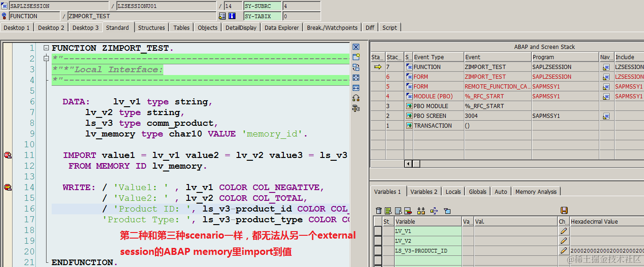Click the SY-SUBRC value field
This screenshot has width=644, height=267.
(302, 6)
